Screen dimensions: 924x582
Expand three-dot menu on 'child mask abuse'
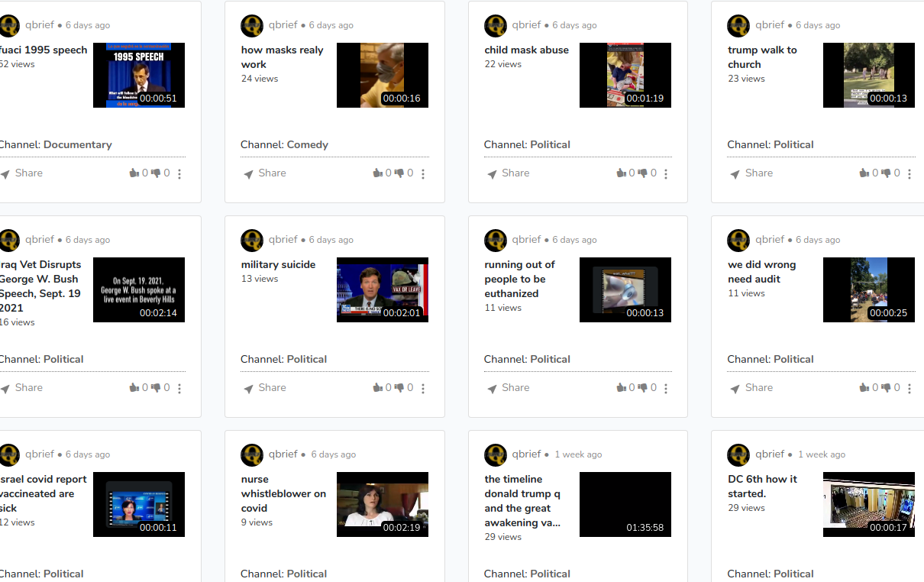tap(666, 174)
